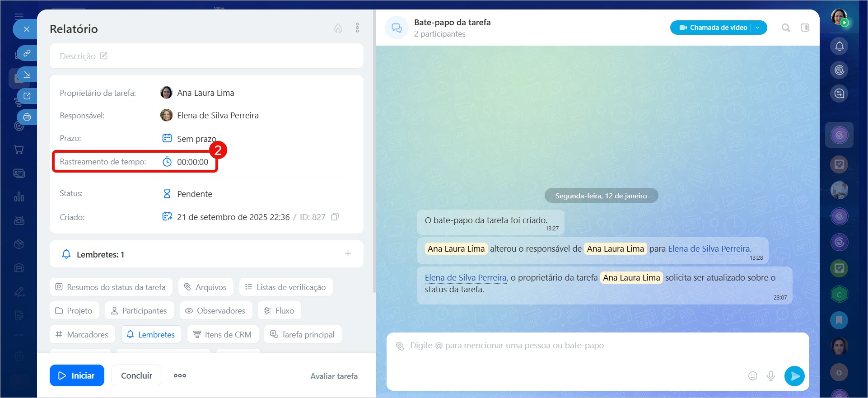Open the Elena de Silva Perreira link

pyautogui.click(x=709, y=249)
